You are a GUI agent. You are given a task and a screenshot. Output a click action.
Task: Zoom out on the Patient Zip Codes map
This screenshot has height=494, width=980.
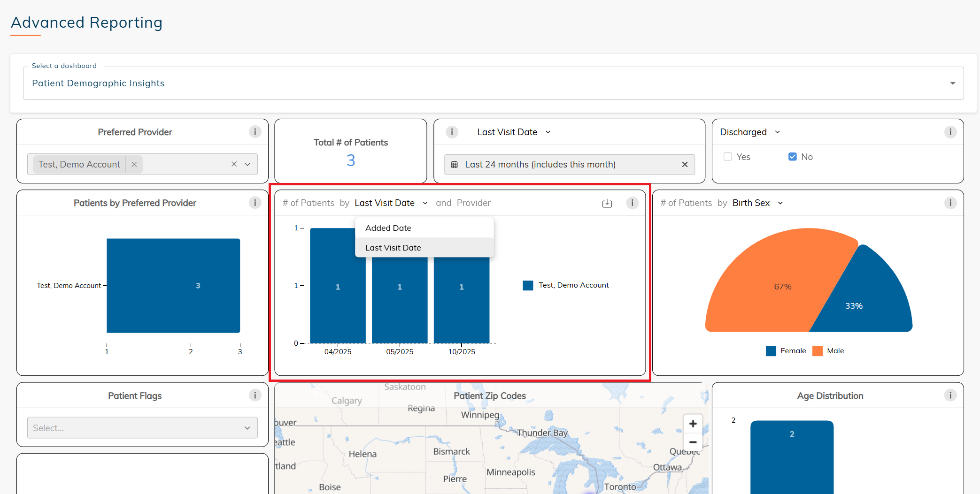pos(693,442)
